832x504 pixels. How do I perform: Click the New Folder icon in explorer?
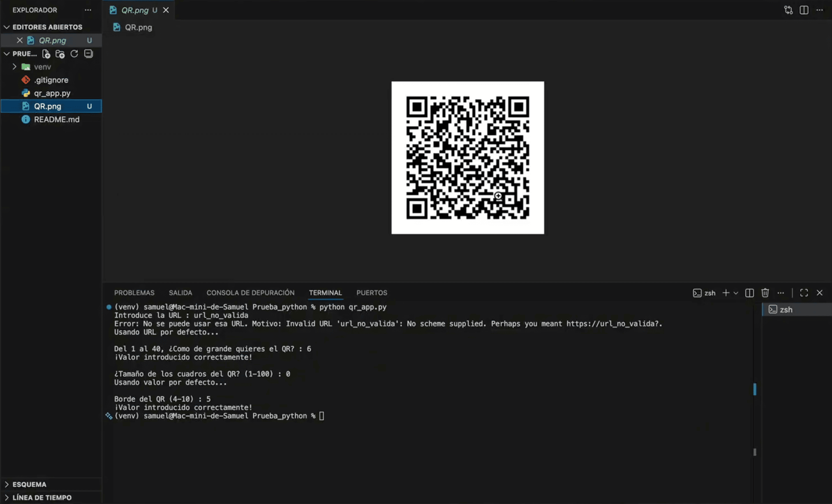click(60, 54)
